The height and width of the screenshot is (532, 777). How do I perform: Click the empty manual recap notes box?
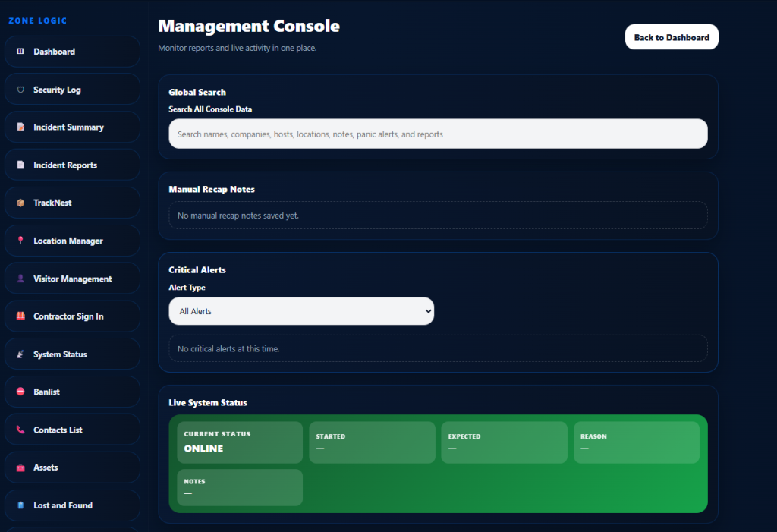pos(438,216)
